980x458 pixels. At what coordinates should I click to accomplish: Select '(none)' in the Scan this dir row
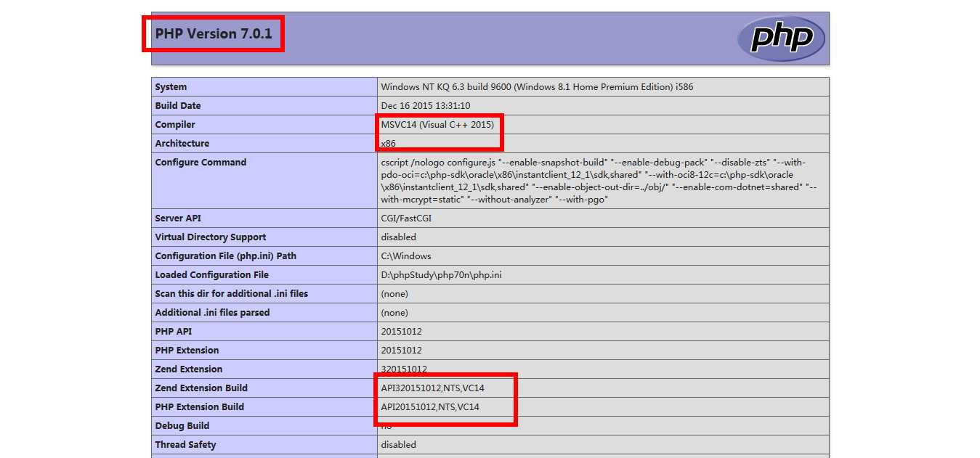point(394,294)
